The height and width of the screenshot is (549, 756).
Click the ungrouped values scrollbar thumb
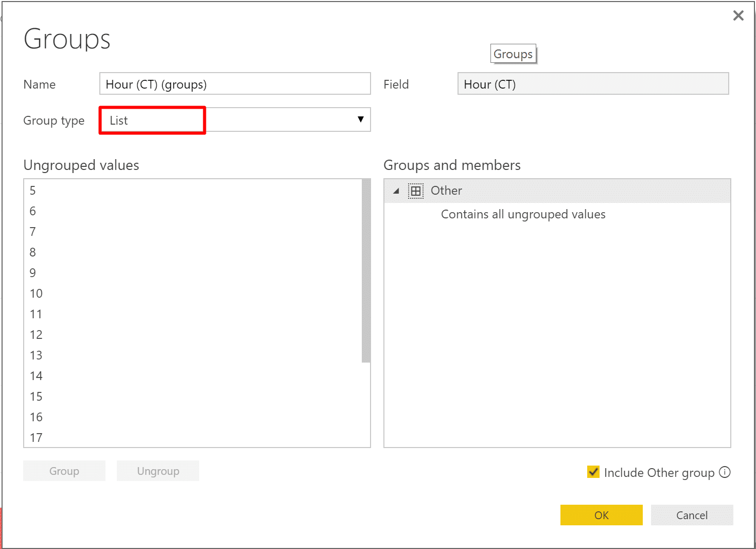[366, 271]
